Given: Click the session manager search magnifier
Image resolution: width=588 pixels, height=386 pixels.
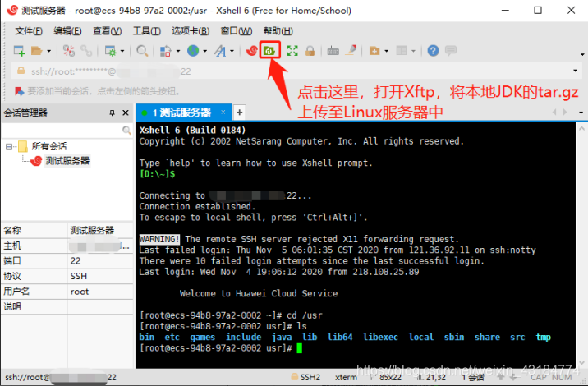Looking at the screenshot, I should click(x=126, y=131).
